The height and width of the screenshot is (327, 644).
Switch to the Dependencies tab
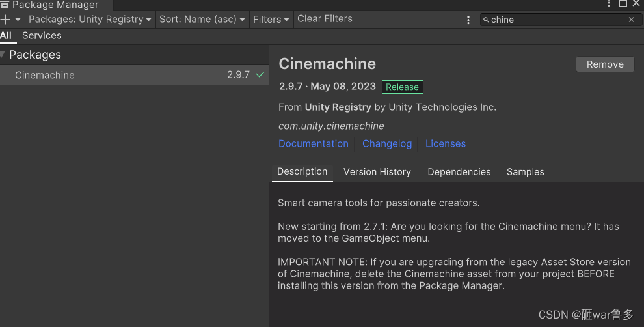459,172
